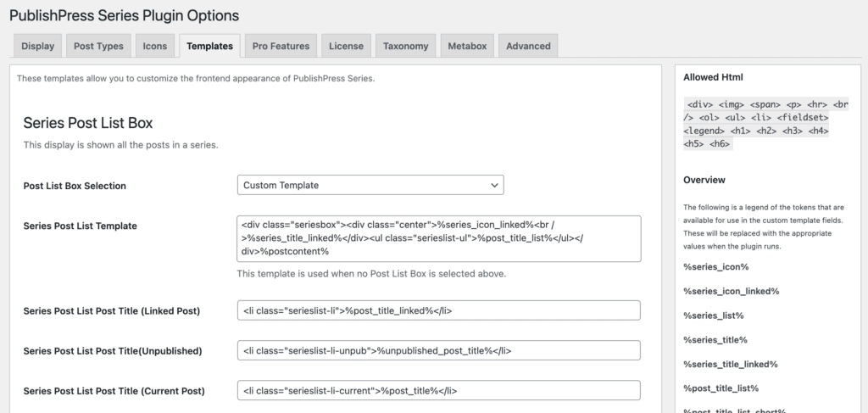Click the %series_title_linked% token in Overview

click(x=730, y=365)
